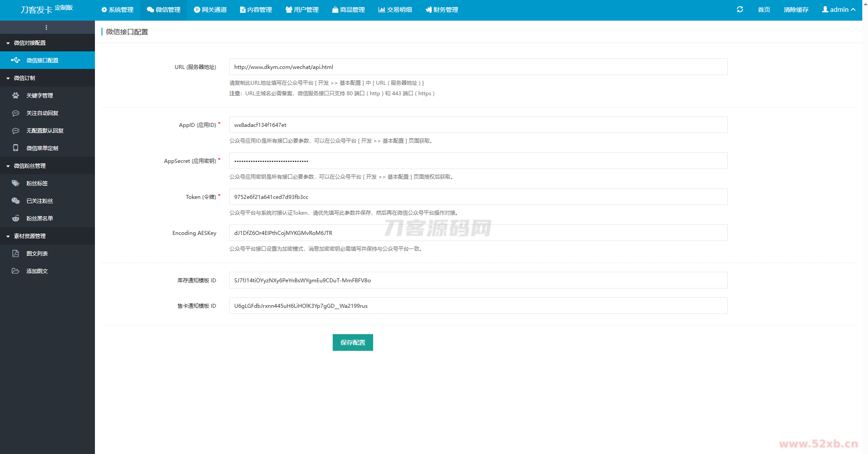Click the Token (令牌) input field
The height and width of the screenshot is (454, 868).
(x=478, y=197)
